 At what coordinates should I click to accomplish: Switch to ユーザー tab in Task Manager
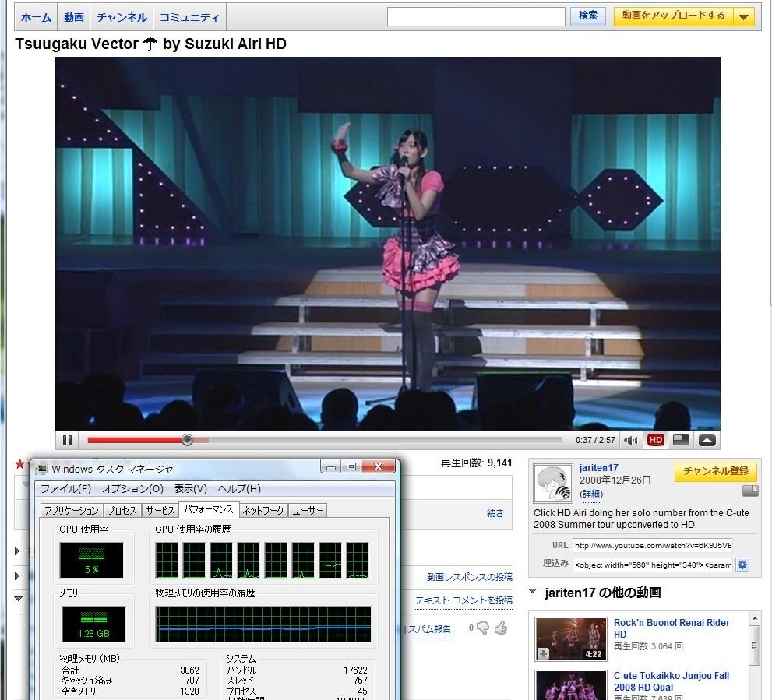(x=308, y=511)
